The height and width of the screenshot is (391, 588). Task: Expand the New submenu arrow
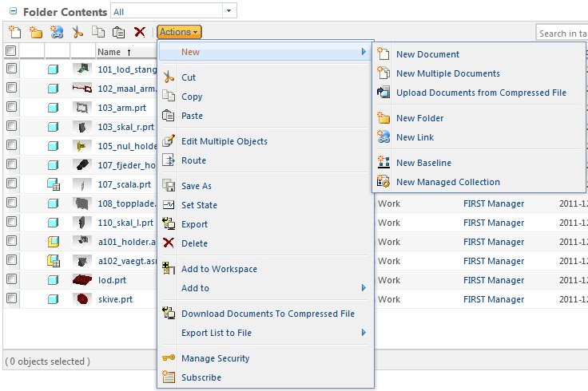364,51
